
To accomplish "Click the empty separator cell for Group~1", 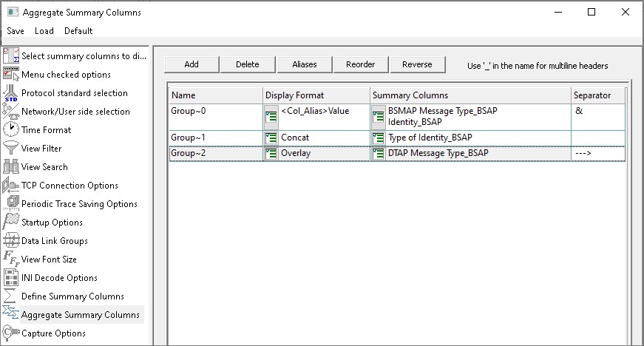I will [598, 138].
